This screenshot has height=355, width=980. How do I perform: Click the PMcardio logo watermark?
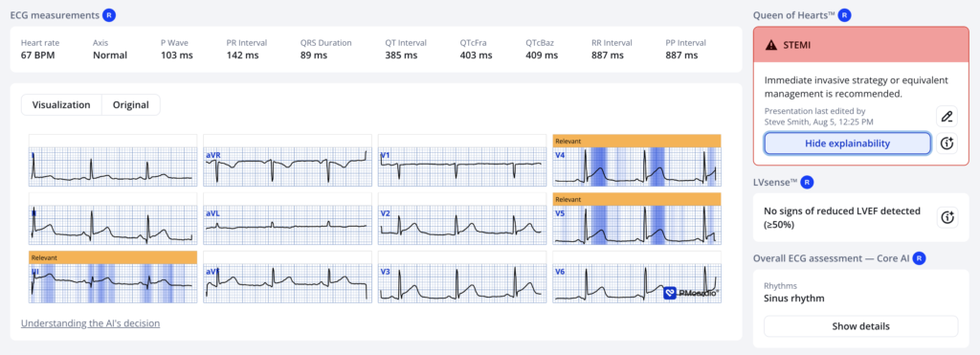[691, 292]
